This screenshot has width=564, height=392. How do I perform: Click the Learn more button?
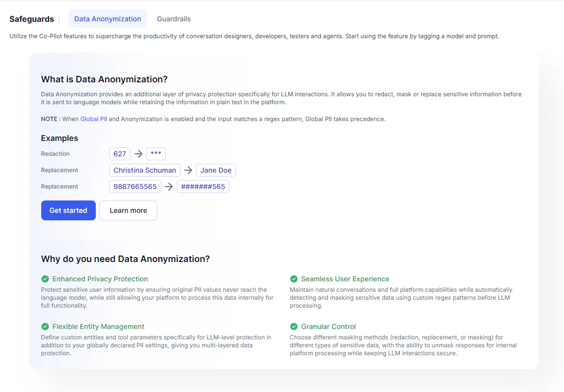click(128, 210)
